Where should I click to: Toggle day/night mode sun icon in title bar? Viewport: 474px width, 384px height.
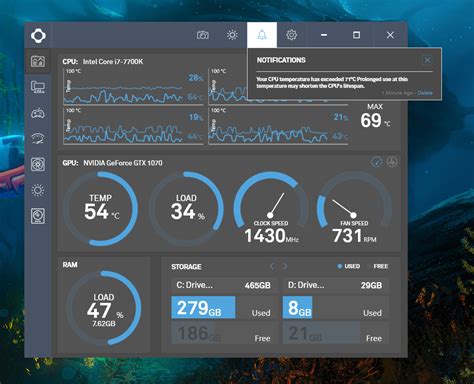pyautogui.click(x=232, y=35)
